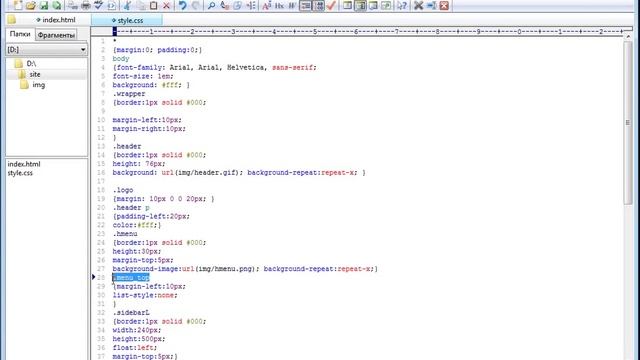640x360 pixels.
Task: Click the grayed-out Redo arrow icon
Action: [x=196, y=5]
